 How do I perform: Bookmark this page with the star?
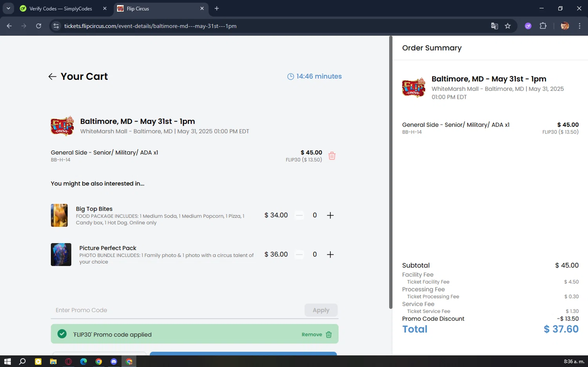click(x=508, y=26)
